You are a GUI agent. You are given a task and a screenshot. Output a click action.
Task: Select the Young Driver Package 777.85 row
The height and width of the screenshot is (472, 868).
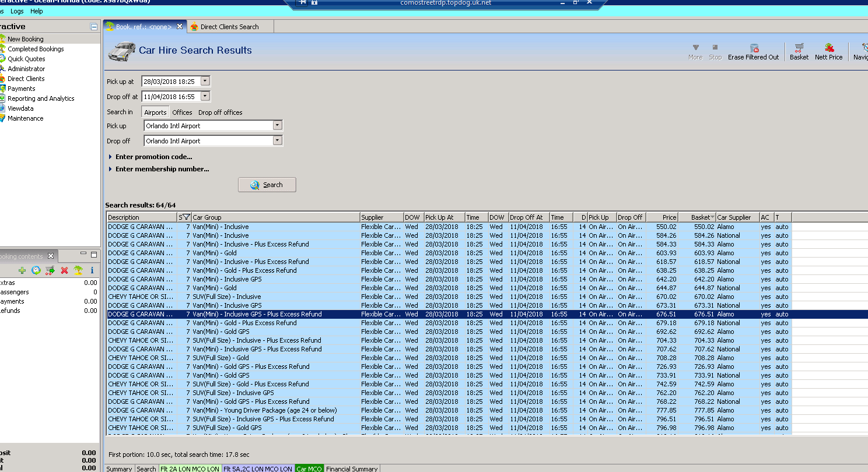tap(449, 410)
